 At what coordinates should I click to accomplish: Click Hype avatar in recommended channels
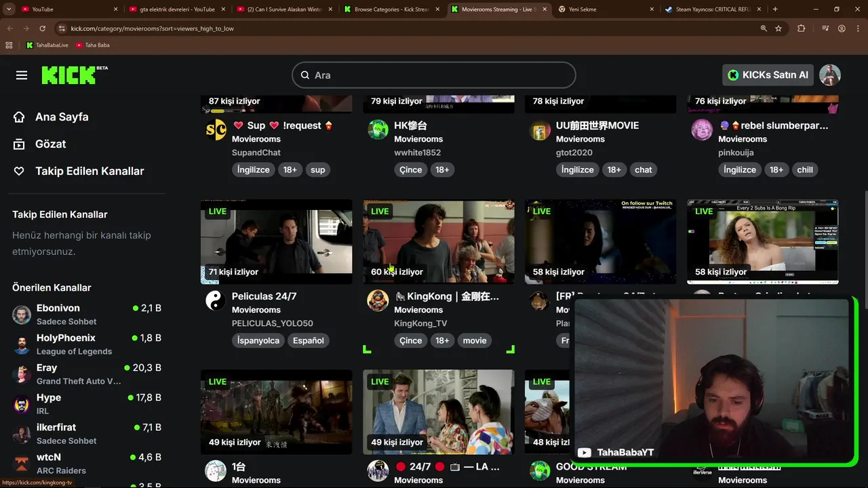tap(22, 404)
